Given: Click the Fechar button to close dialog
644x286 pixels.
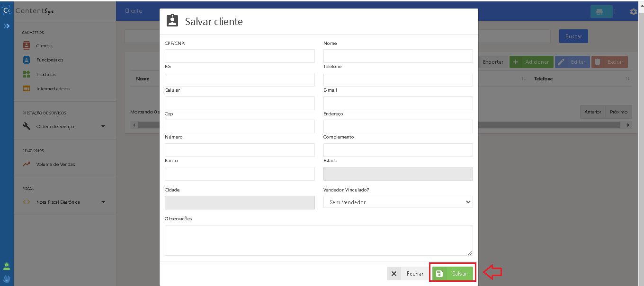Looking at the screenshot, I should click(x=407, y=274).
